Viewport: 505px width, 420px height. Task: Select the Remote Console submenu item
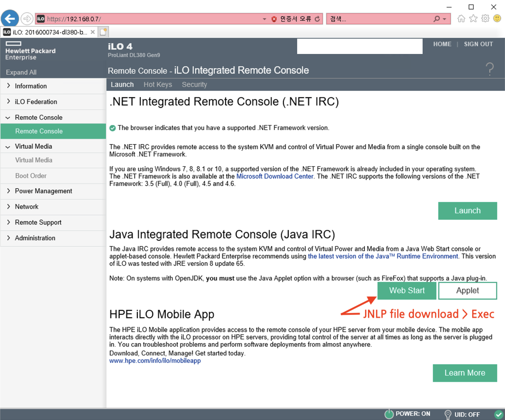53,131
